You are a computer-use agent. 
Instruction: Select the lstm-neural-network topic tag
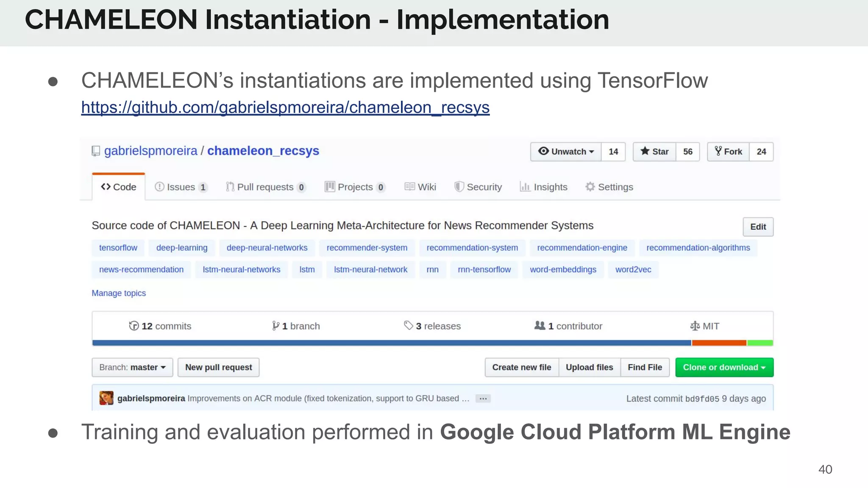point(370,269)
